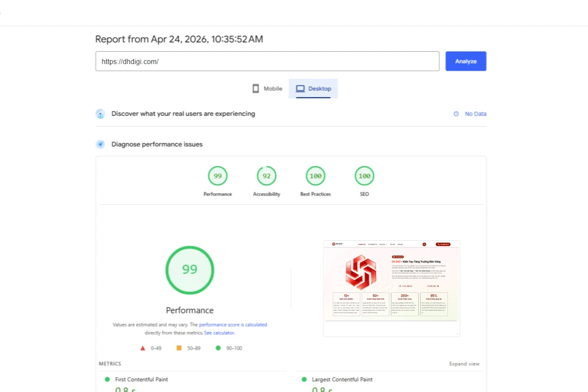Open the dhdigi.com page screenshot thumbnail

point(392,288)
